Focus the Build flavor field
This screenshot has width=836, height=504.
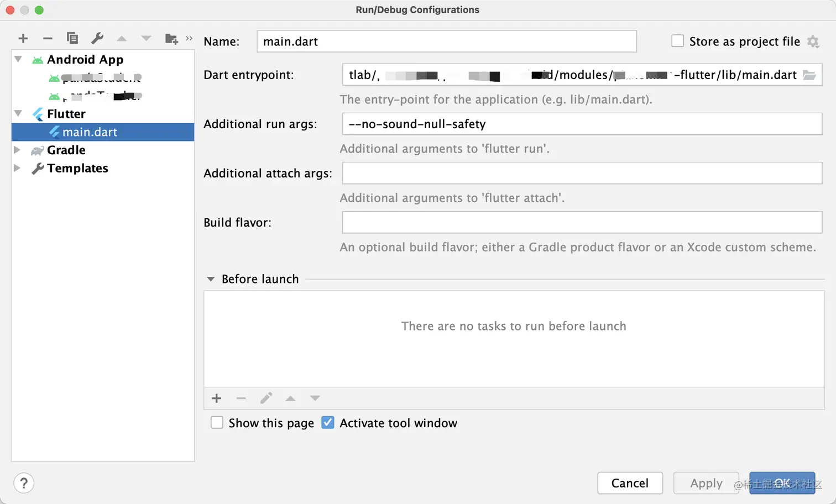click(582, 223)
